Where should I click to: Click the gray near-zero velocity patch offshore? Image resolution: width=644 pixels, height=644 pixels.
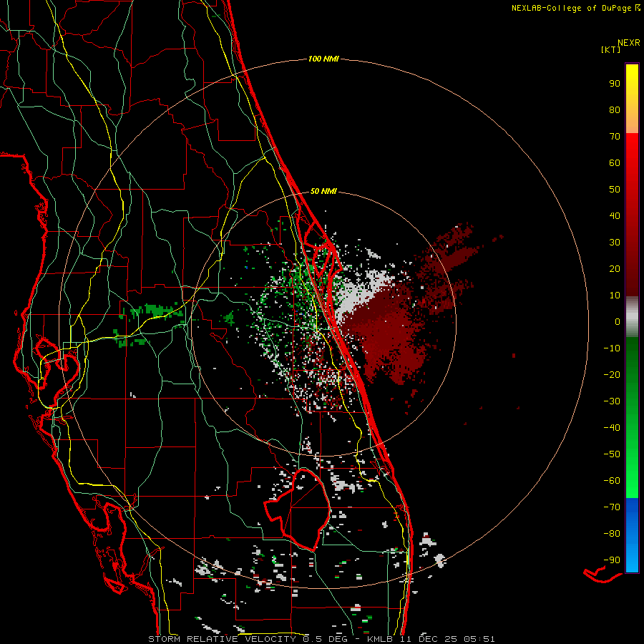tap(361, 293)
